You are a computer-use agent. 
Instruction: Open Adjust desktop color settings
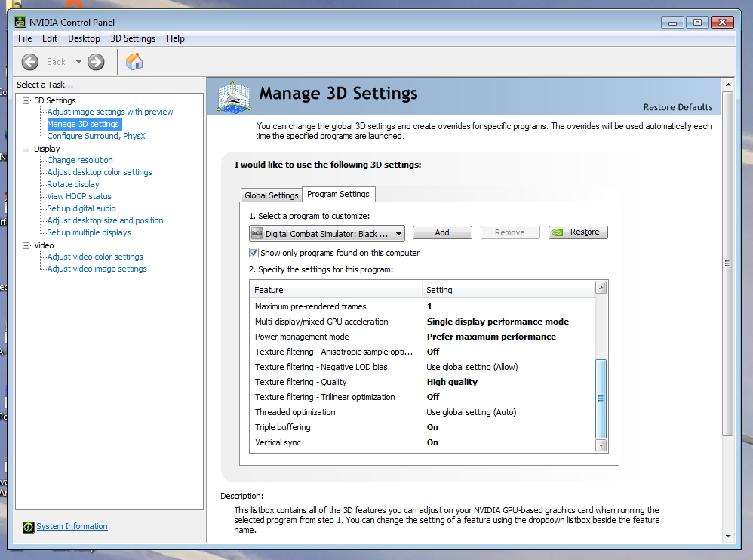[100, 172]
